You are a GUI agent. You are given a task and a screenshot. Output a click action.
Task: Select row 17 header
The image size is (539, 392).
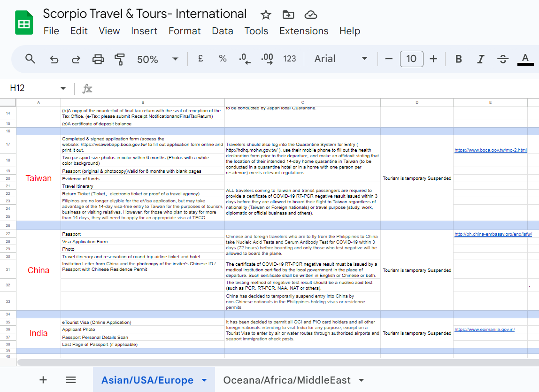click(8, 145)
